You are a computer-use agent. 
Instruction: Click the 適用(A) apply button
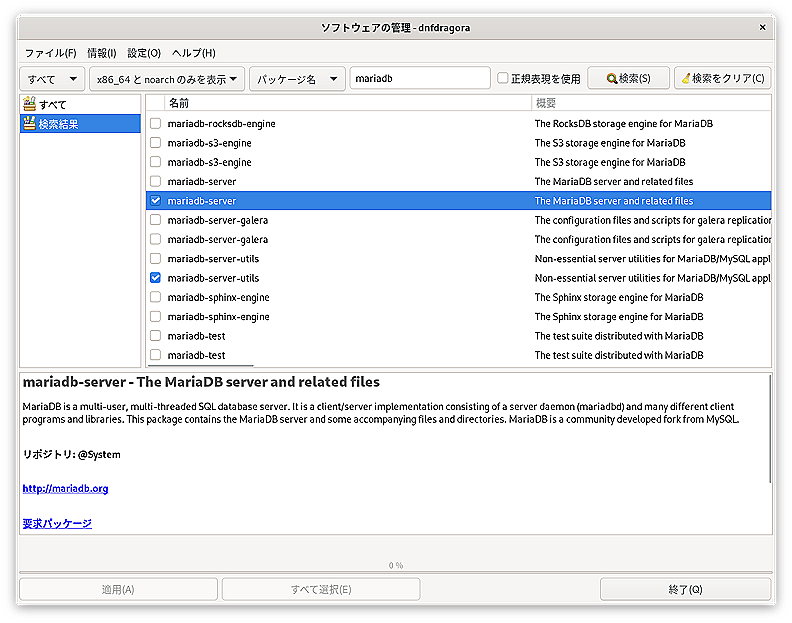coord(118,589)
